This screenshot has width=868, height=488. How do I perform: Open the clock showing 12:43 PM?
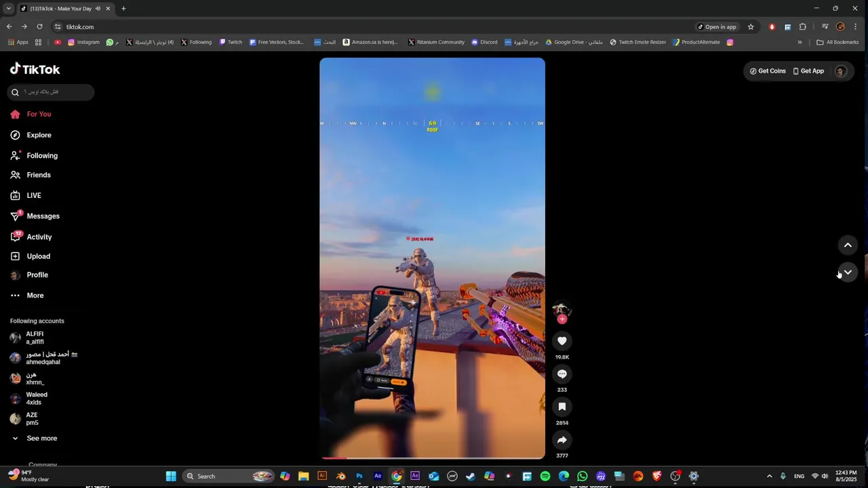pos(846,476)
